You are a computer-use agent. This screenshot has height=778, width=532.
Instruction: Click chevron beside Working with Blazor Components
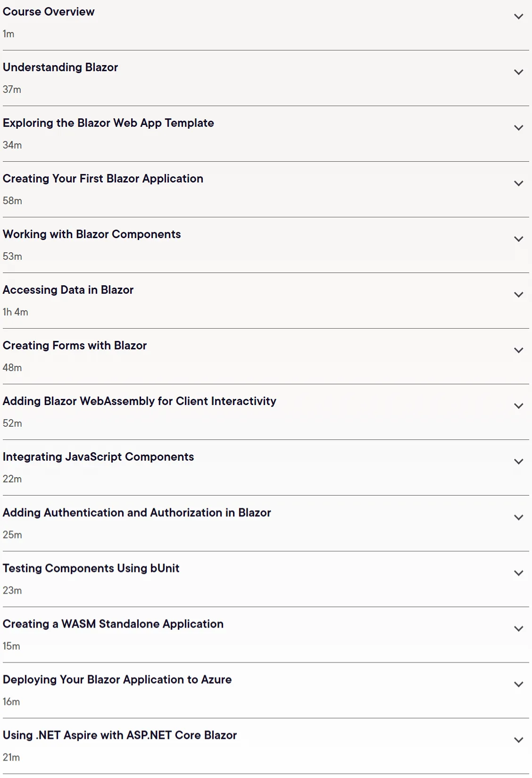pos(518,239)
